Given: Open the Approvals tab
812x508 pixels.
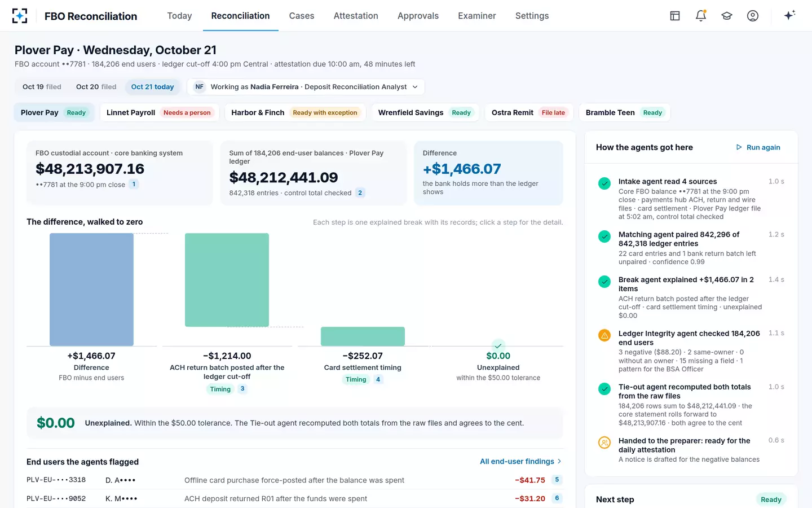Looking at the screenshot, I should 418,16.
